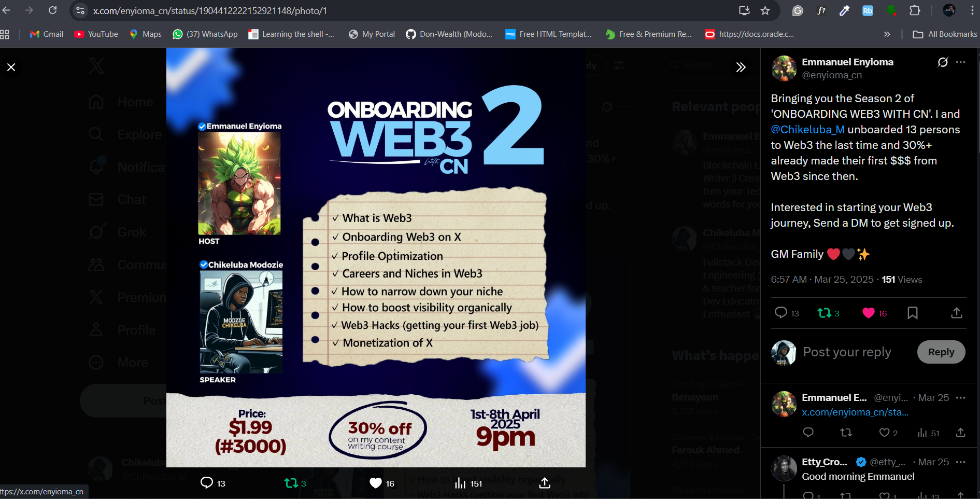Click the Reply button
This screenshot has height=499, width=980.
click(941, 352)
